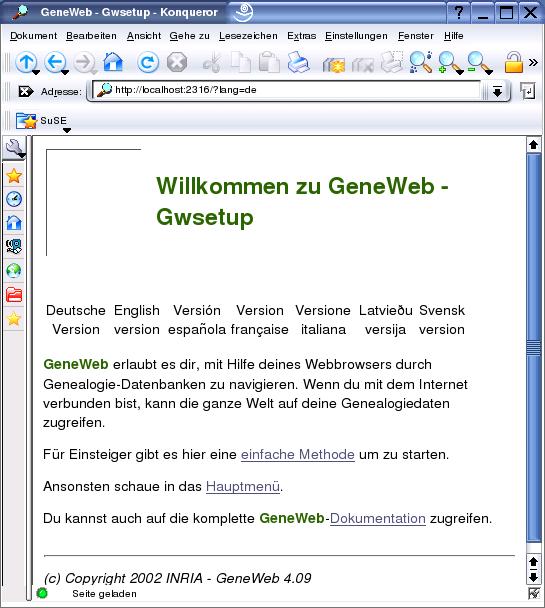The width and height of the screenshot is (545, 608).
Task: Open the sidebar red folder tab
Action: [14, 295]
